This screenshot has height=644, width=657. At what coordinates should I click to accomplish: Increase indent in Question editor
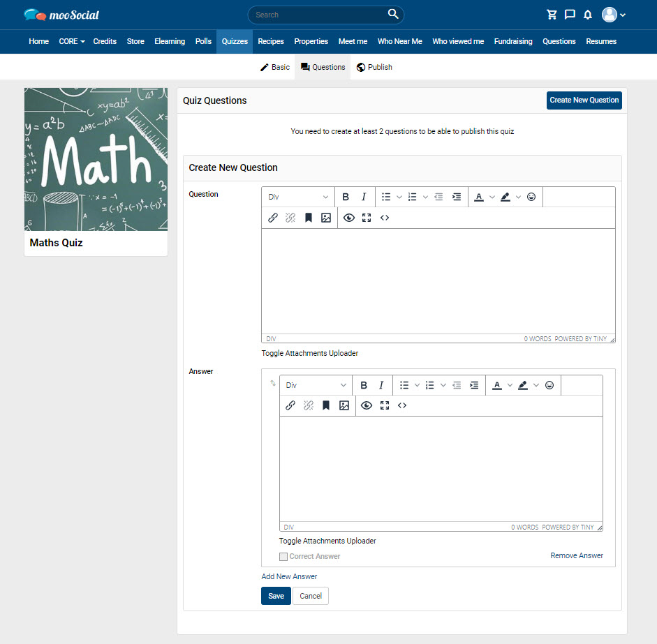click(x=457, y=197)
